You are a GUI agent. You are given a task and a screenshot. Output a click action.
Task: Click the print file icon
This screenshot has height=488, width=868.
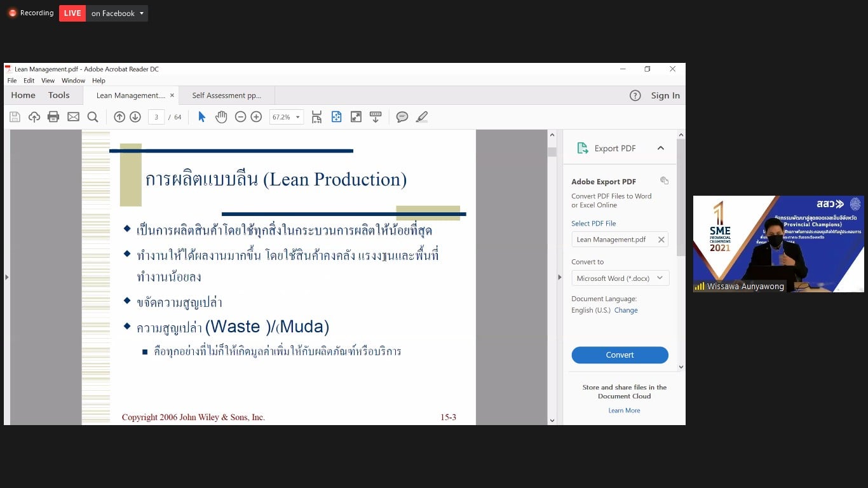click(x=53, y=117)
